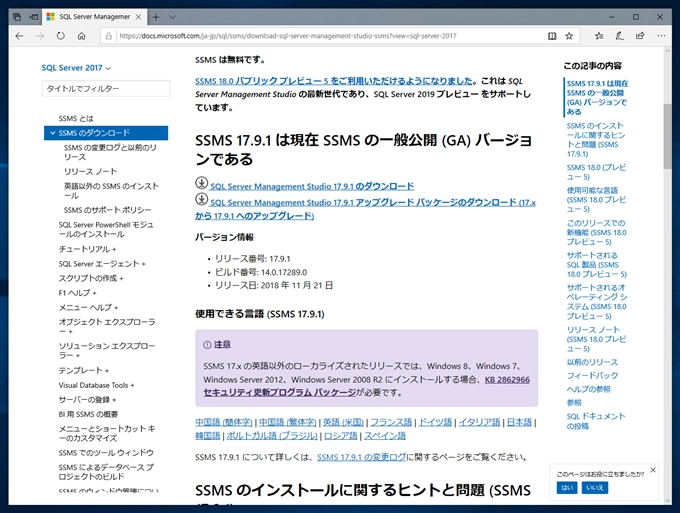The image size is (680, 513).
Task: Answer いいえ in the feedback popup
Action: 594,488
